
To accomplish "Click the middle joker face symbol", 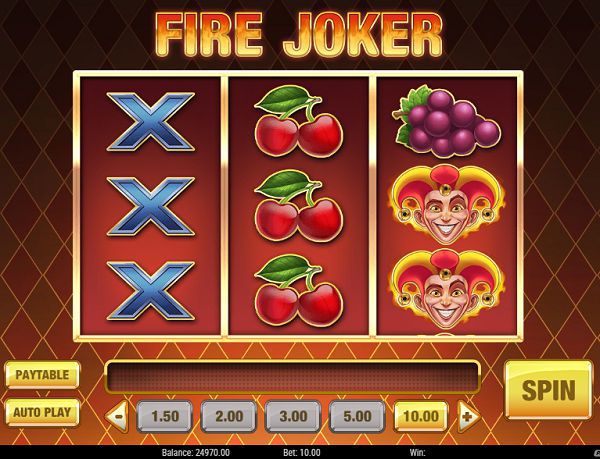I will 446,204.
